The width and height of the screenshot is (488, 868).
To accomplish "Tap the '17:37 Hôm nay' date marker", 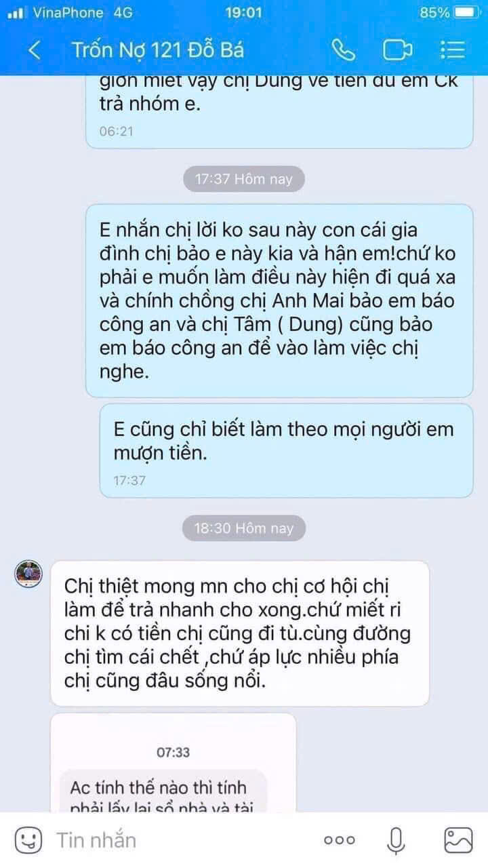I will (x=244, y=179).
